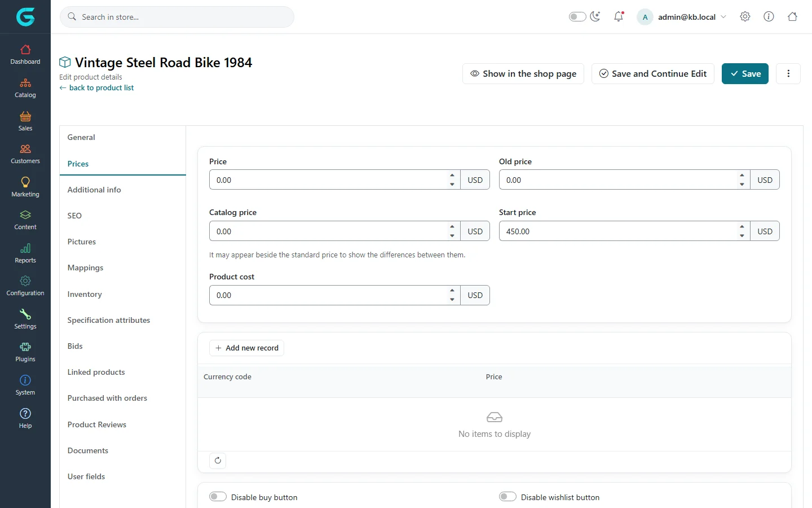This screenshot has width=812, height=508.
Task: Enable the Disable buy button switch
Action: [218, 497]
